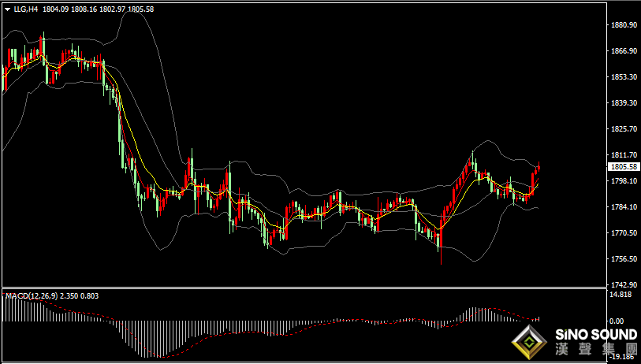This screenshot has width=641, height=364.
Task: Click the 1825.70 price axis label
Action: click(x=624, y=129)
